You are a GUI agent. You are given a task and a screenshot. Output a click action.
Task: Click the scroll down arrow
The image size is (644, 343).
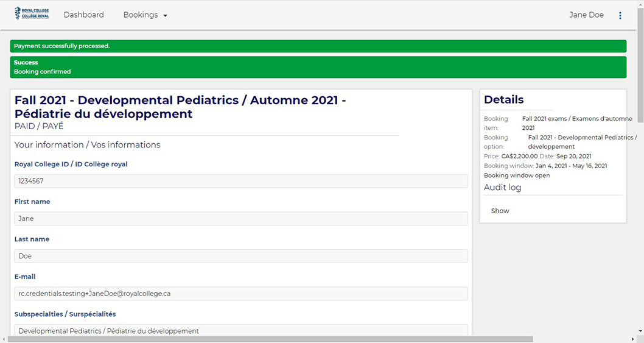[640, 331]
